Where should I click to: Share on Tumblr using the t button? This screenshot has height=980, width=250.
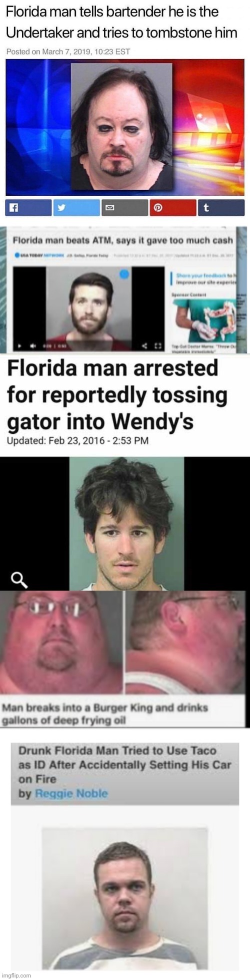pos(221,208)
